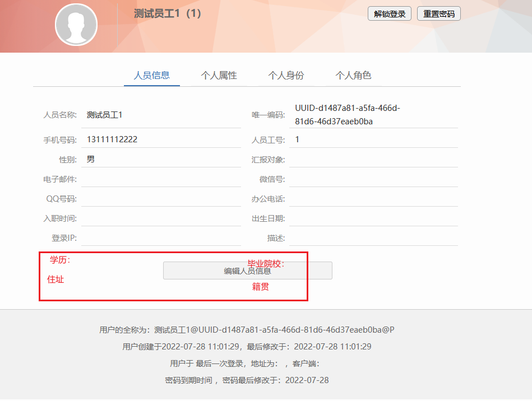Click the empty 入职时间 field
Screen dimensions: 532x401
coord(161,218)
